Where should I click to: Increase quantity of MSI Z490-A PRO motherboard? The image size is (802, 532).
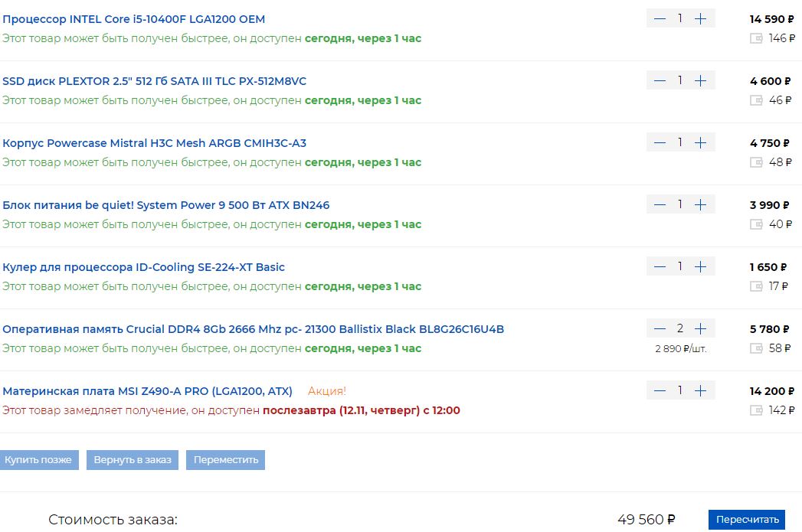click(x=700, y=391)
